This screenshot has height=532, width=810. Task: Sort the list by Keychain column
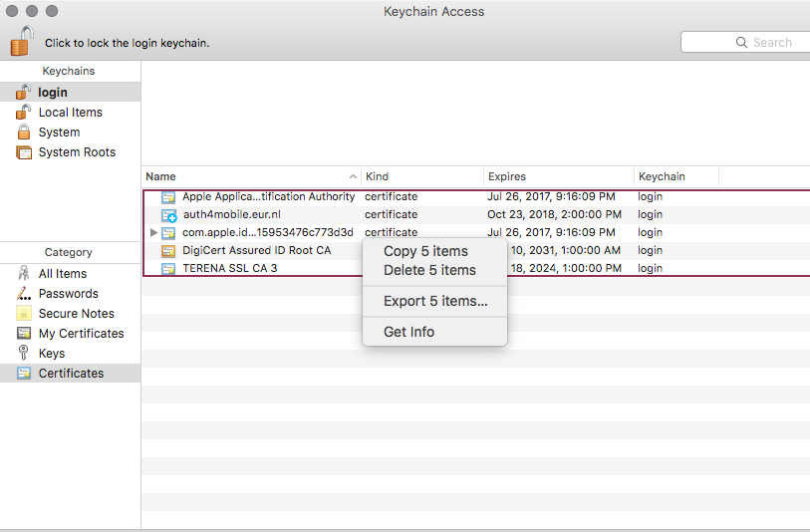pyautogui.click(x=676, y=176)
